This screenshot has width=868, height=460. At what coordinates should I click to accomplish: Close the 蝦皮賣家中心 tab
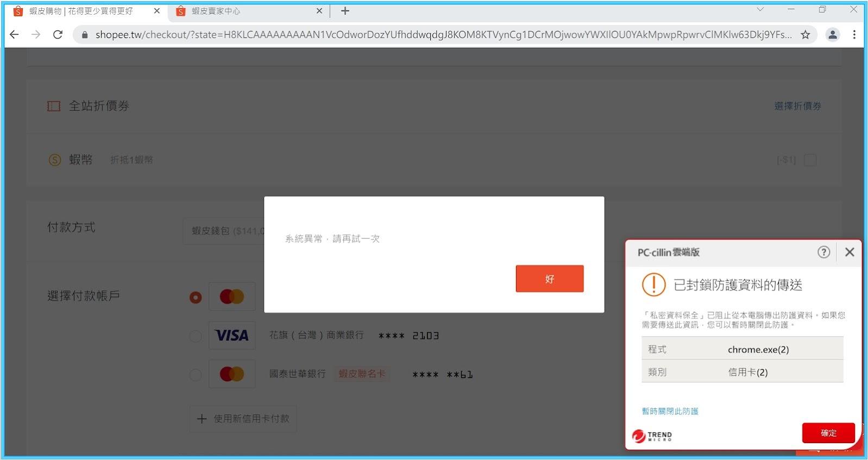319,11
